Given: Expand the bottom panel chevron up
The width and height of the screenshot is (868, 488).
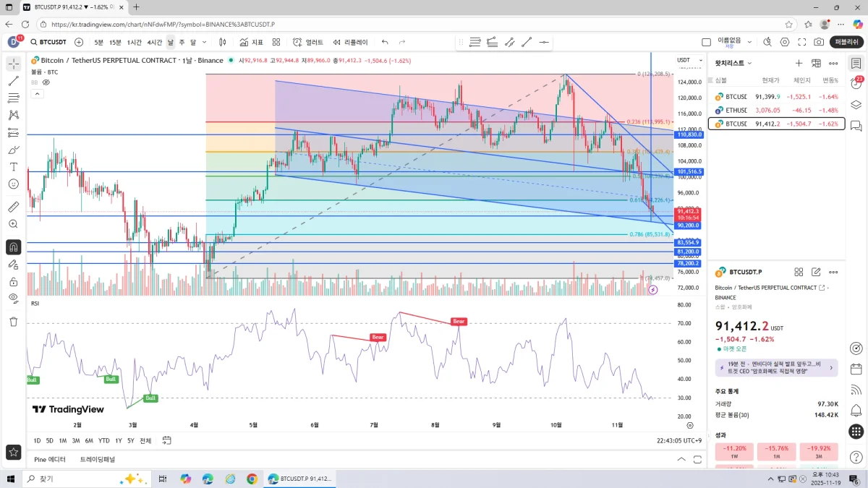Looking at the screenshot, I should pos(681,459).
